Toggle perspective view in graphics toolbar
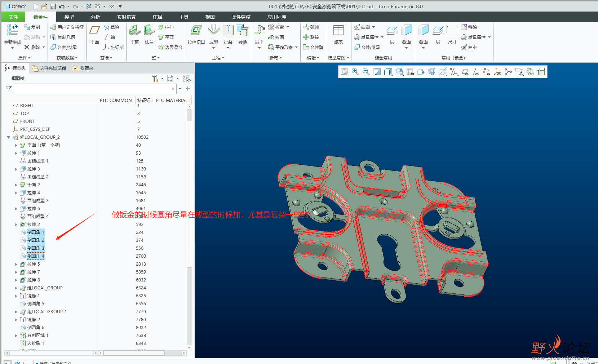The image size is (598, 364). coord(432,72)
